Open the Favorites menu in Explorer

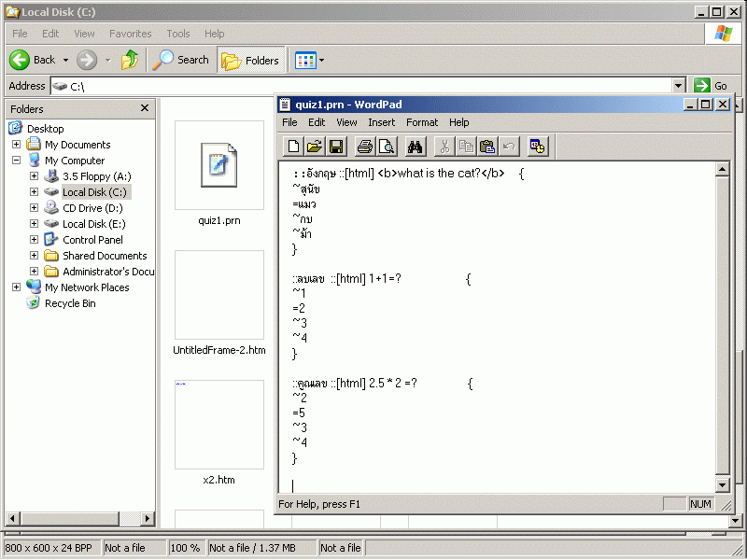click(130, 34)
